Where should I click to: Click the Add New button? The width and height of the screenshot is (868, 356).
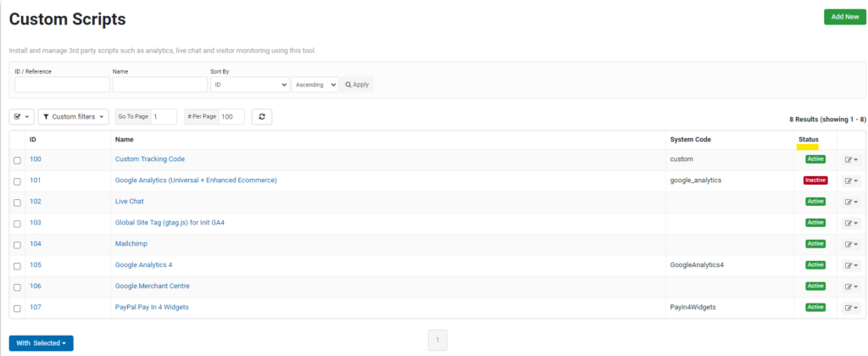[845, 17]
